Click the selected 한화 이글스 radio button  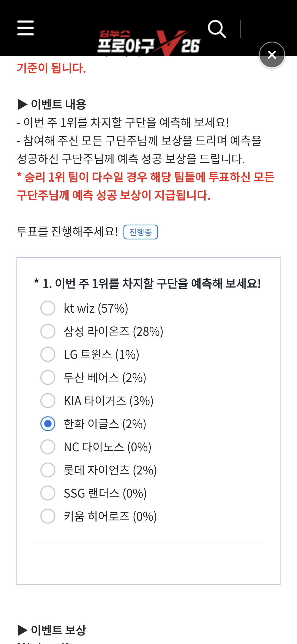[x=48, y=424]
